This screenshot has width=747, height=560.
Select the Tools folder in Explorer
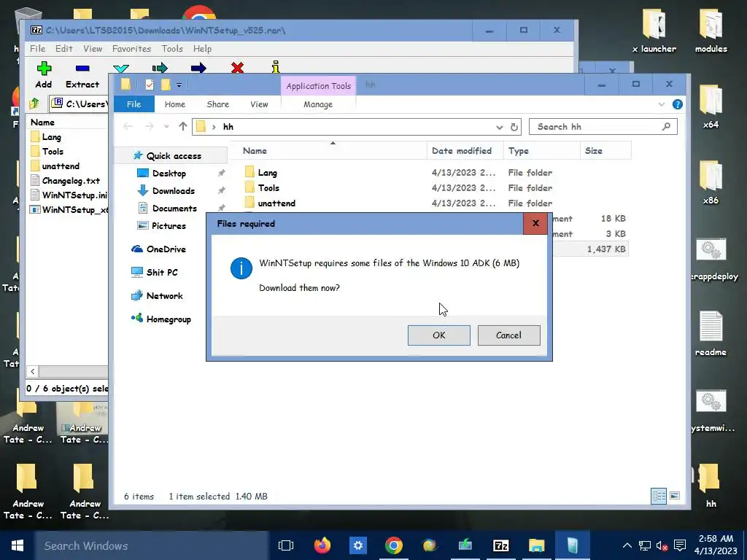coord(268,188)
